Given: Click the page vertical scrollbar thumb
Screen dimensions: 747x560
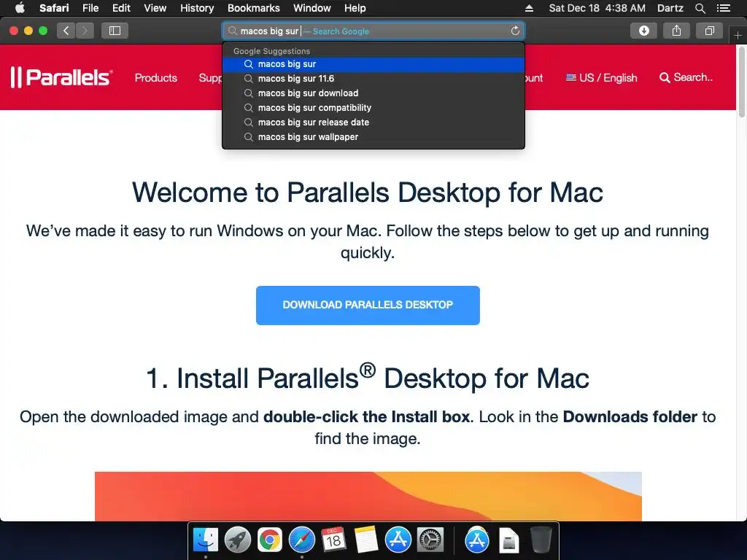Looking at the screenshot, I should [742, 82].
